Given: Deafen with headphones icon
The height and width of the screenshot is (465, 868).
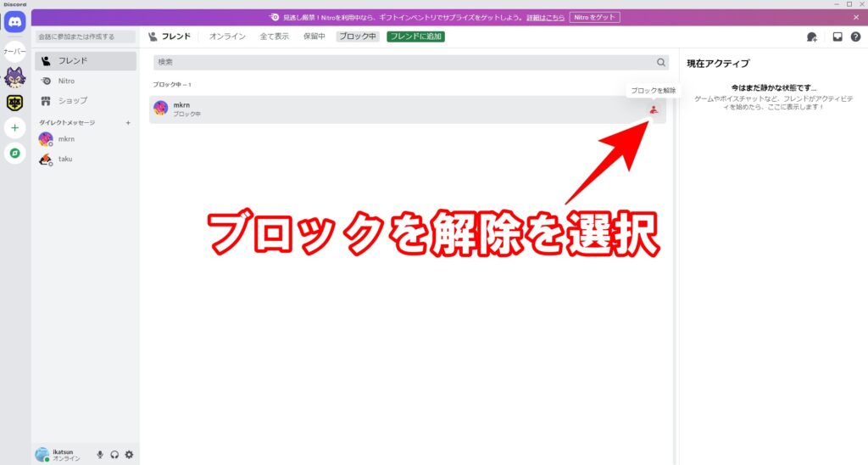Looking at the screenshot, I should 114,455.
